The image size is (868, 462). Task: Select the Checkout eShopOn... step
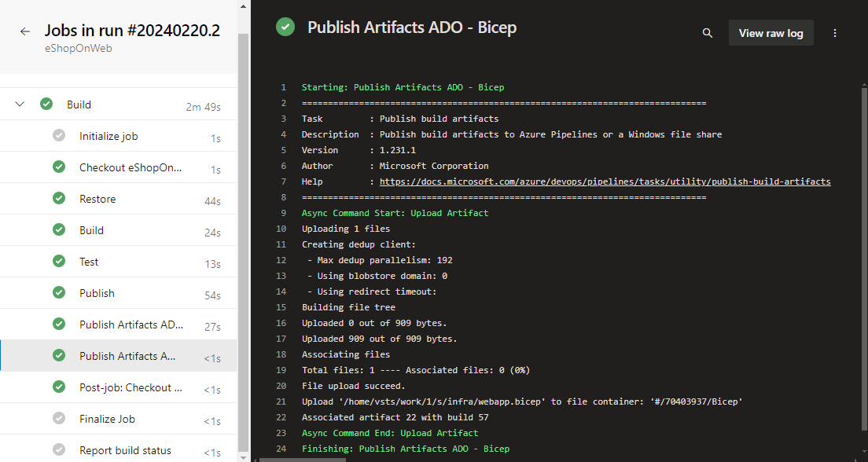pyautogui.click(x=131, y=167)
